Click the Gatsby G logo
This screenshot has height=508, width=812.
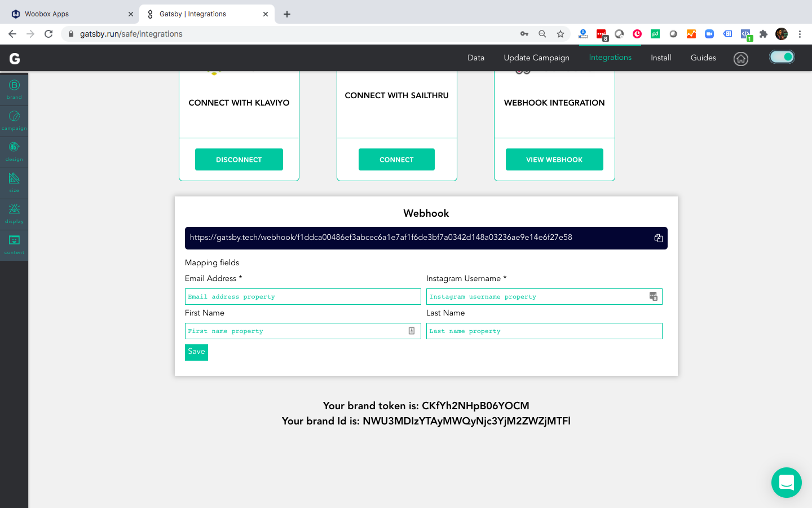tap(15, 58)
